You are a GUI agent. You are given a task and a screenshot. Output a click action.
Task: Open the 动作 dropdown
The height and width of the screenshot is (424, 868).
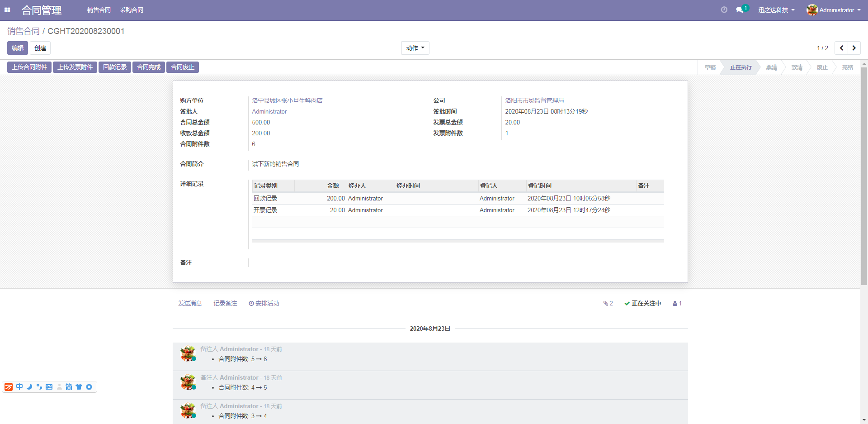point(415,48)
